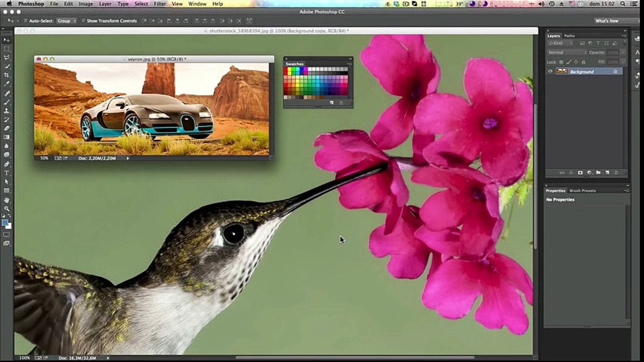Select the Quick Selection tool
This screenshot has width=644, height=362.
click(7, 66)
